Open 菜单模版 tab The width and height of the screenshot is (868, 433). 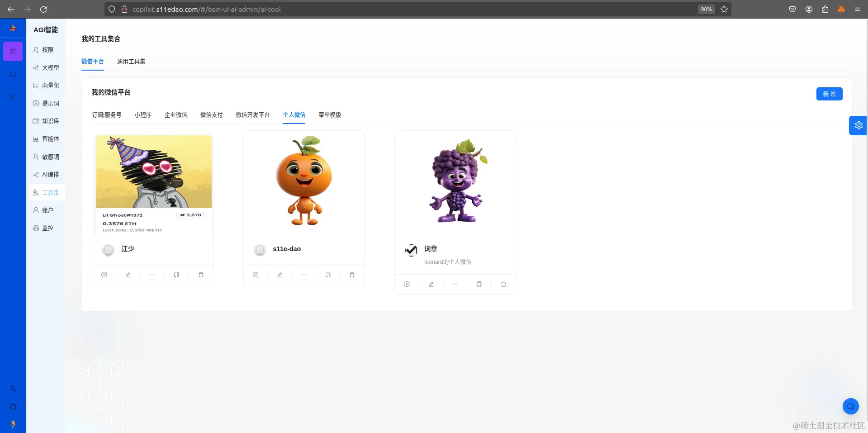330,115
